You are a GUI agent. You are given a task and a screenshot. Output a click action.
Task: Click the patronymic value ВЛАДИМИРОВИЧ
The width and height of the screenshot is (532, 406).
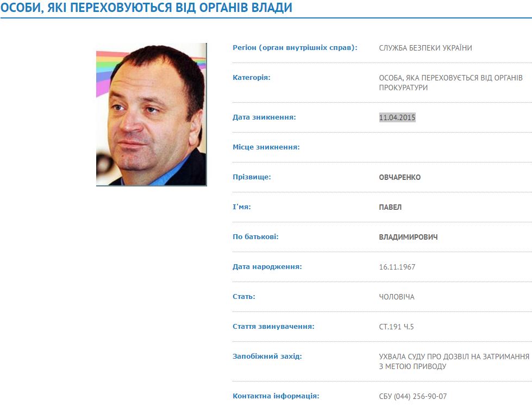pos(408,237)
